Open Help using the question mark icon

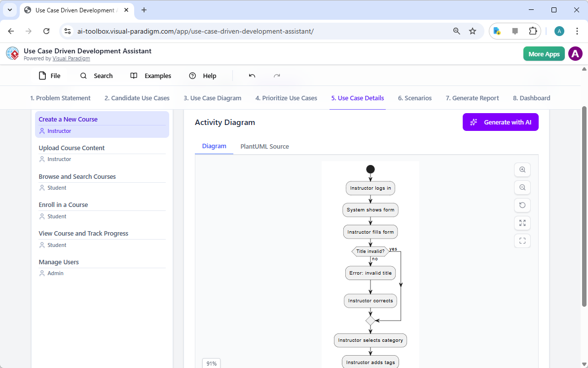coord(192,75)
